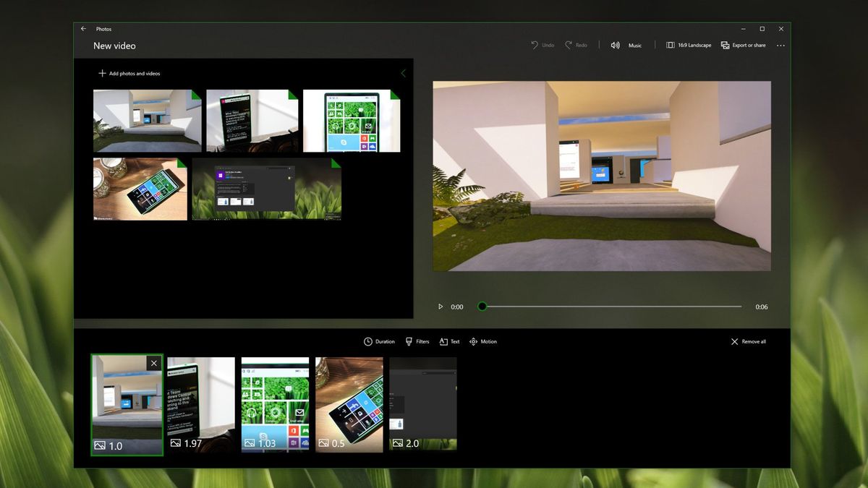Deselect the first photo in the library

pos(194,95)
